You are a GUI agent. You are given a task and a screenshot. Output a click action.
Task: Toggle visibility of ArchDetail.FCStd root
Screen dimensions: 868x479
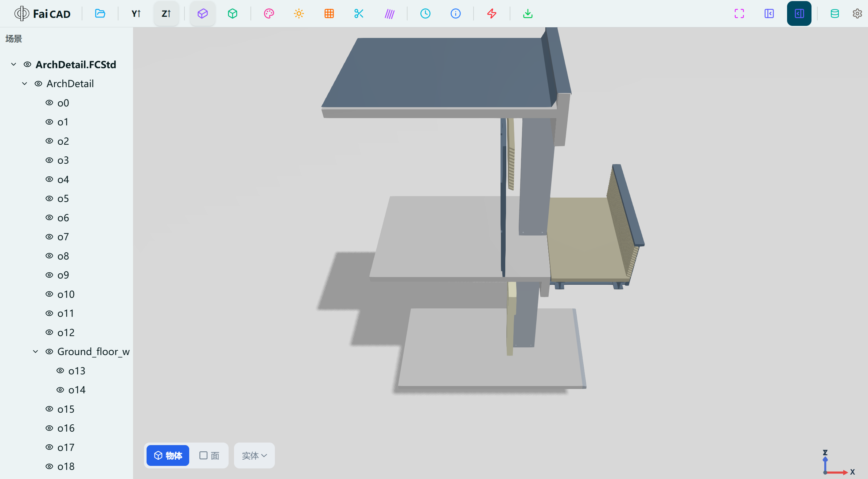coord(27,65)
